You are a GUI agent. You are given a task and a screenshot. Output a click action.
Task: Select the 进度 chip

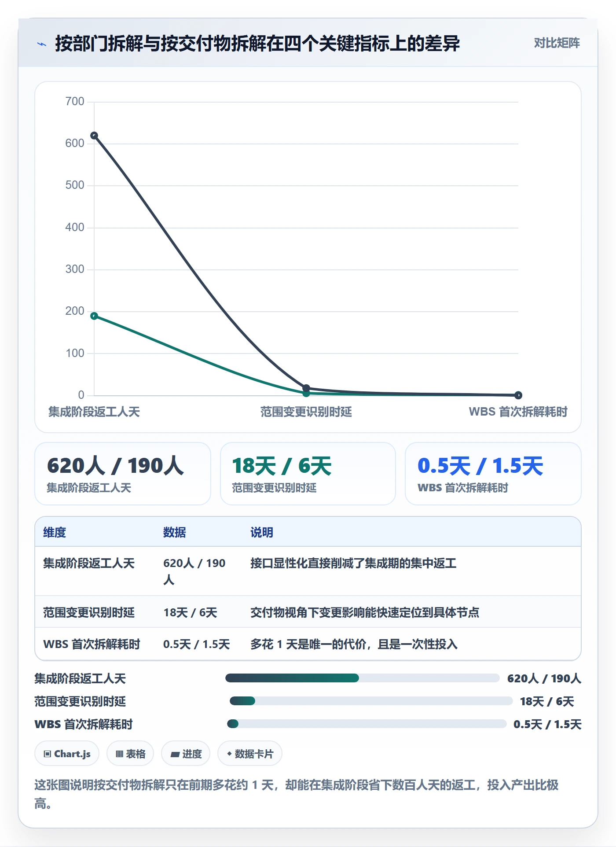coord(186,754)
